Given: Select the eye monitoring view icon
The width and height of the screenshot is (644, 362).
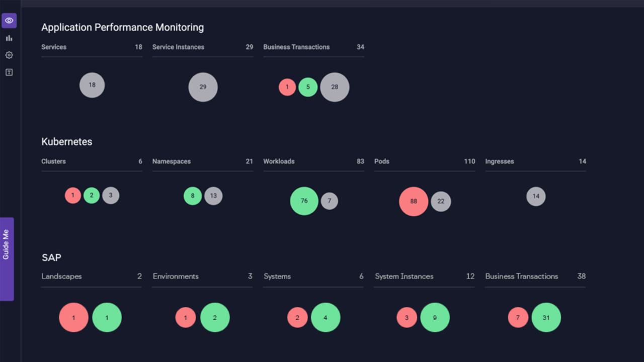Looking at the screenshot, I should 9,21.
